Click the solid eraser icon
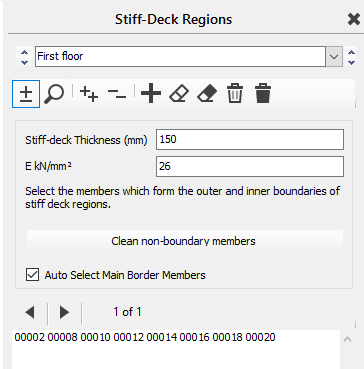364x369 pixels. tap(207, 93)
